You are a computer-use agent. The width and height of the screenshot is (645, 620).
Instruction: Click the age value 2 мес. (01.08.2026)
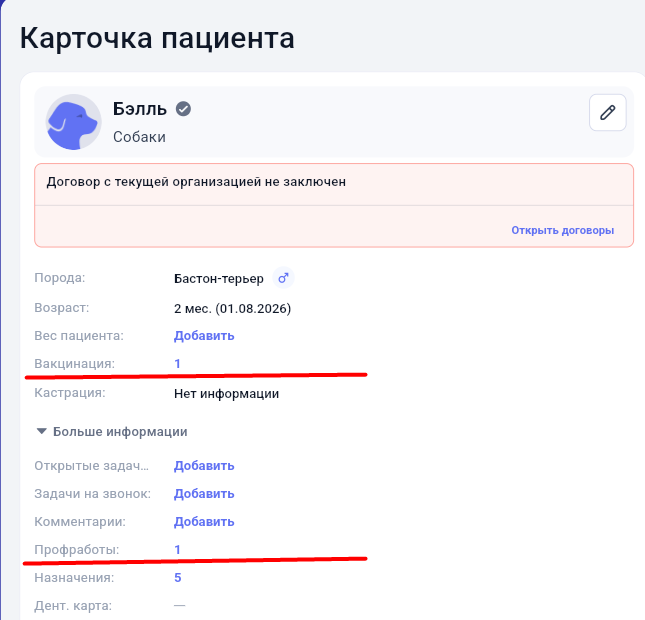(232, 309)
